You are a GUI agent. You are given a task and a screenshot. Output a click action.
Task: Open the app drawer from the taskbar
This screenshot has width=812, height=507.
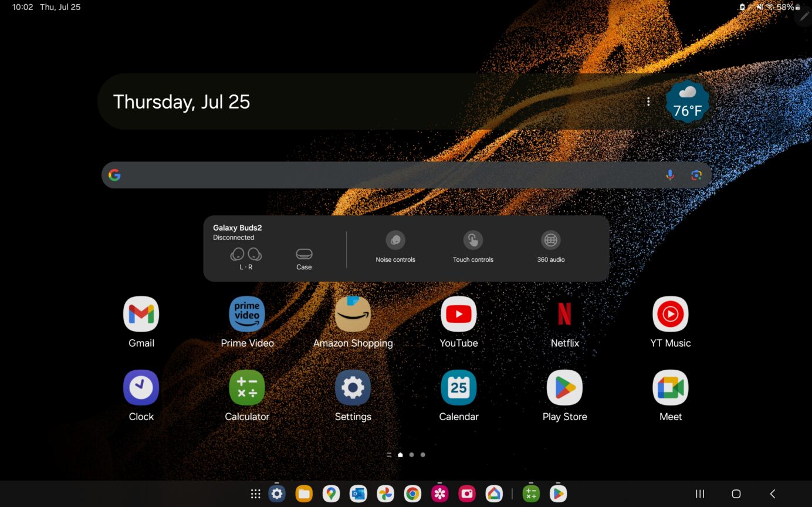click(x=255, y=494)
